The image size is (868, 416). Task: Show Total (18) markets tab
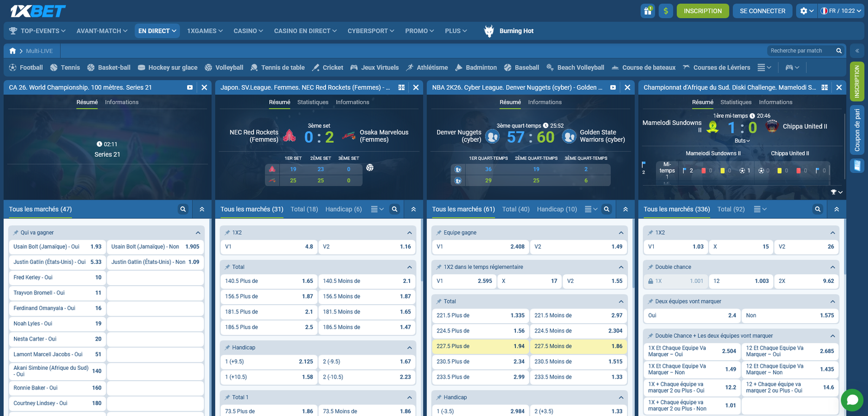(x=304, y=209)
